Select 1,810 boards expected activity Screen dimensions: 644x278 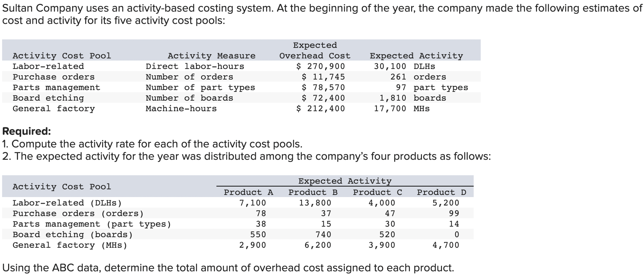(412, 98)
